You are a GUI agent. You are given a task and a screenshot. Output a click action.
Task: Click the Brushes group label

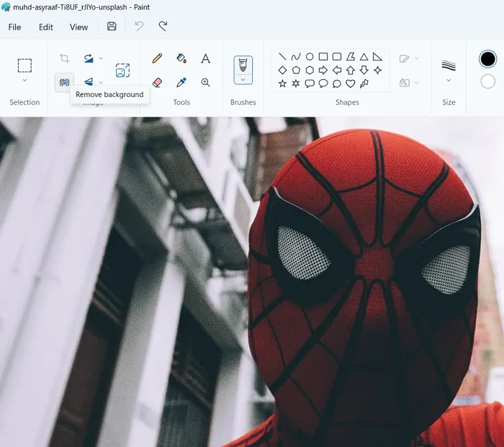pyautogui.click(x=243, y=102)
